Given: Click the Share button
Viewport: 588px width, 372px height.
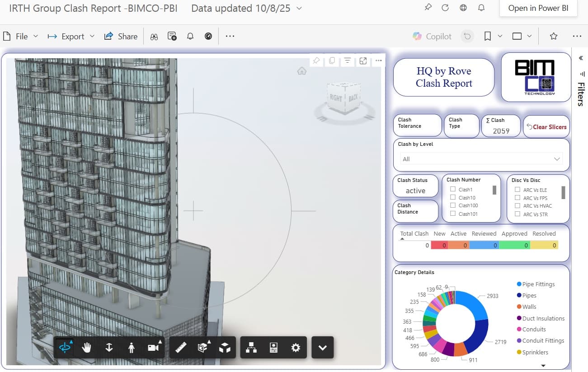Looking at the screenshot, I should pyautogui.click(x=121, y=36).
